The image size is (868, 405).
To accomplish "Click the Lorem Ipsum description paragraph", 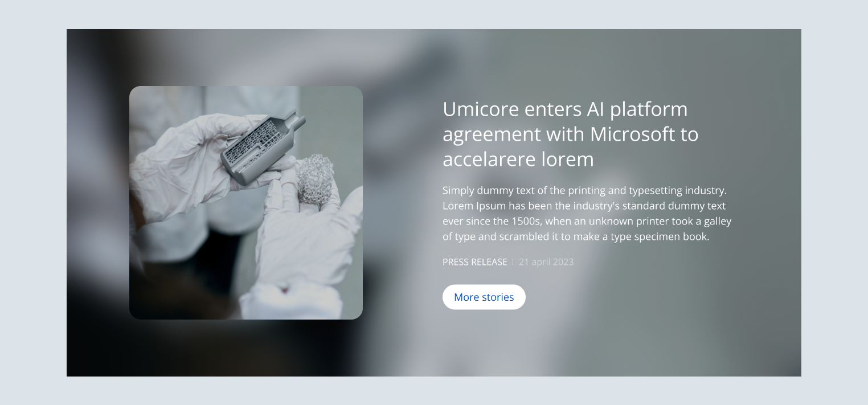I will [587, 213].
